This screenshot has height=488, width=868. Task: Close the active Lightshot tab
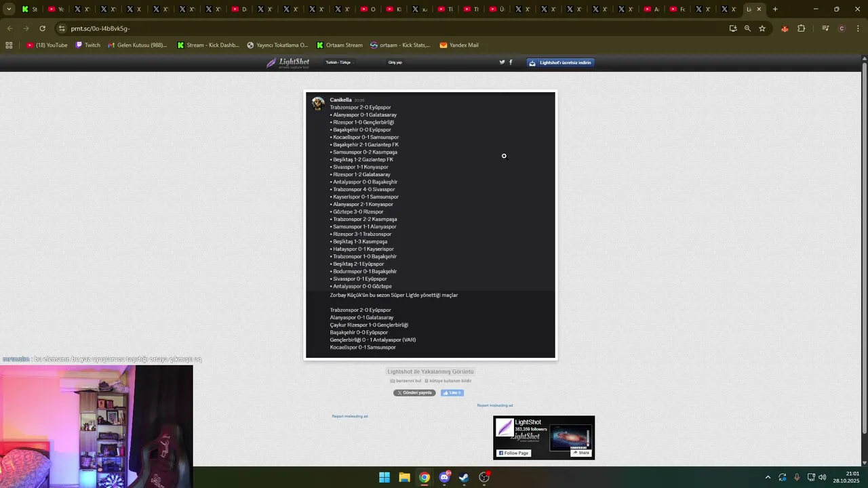pos(759,9)
